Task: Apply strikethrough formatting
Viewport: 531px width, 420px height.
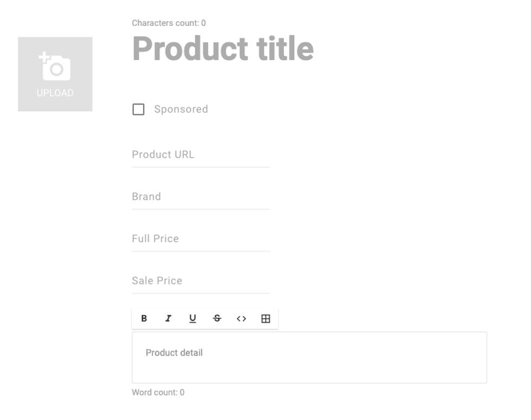Action: [x=217, y=319]
